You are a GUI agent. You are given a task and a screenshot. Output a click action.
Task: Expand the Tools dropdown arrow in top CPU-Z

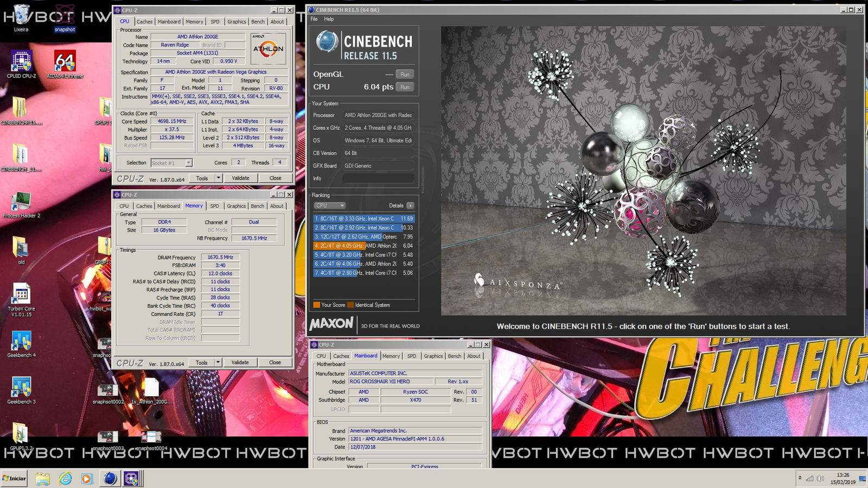click(x=219, y=178)
